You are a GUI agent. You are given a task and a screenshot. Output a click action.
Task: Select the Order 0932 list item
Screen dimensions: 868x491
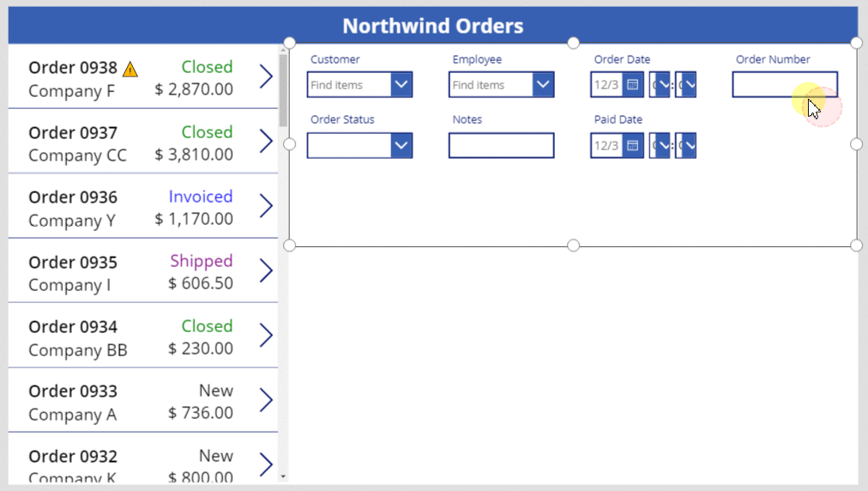129,464
